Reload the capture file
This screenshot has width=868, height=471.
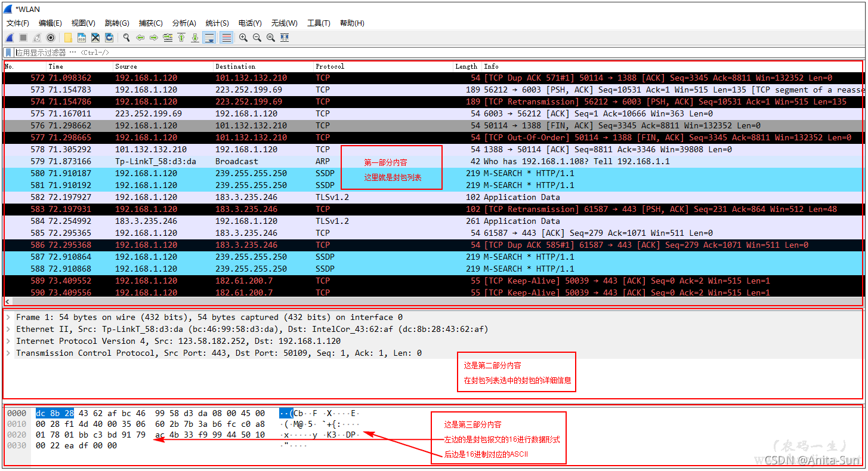[x=109, y=38]
